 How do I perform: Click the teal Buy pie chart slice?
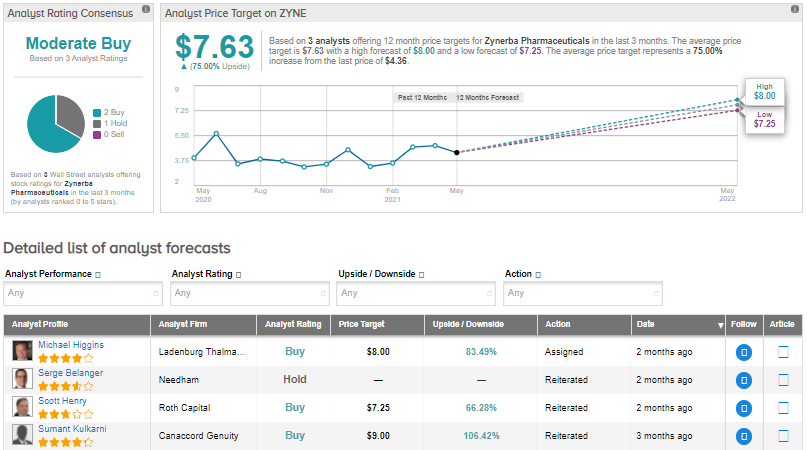tap(45, 131)
